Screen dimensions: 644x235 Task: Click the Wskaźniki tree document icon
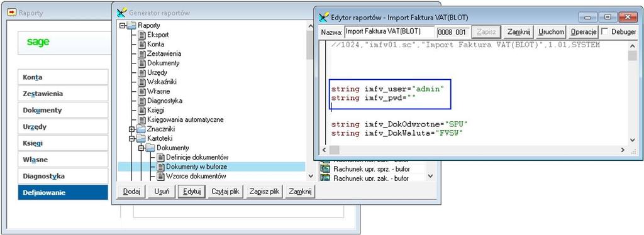pyautogui.click(x=142, y=82)
